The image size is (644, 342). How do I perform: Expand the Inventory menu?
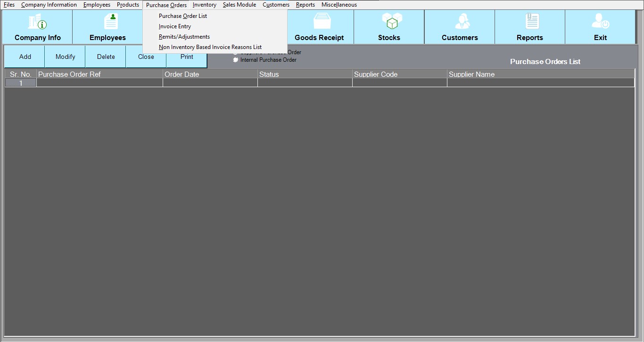pyautogui.click(x=205, y=5)
